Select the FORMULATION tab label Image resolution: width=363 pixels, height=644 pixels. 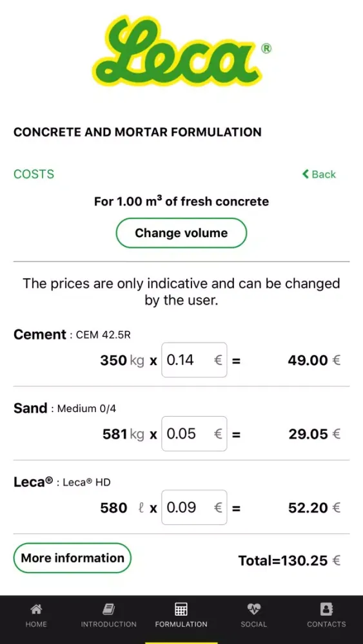[x=181, y=624]
